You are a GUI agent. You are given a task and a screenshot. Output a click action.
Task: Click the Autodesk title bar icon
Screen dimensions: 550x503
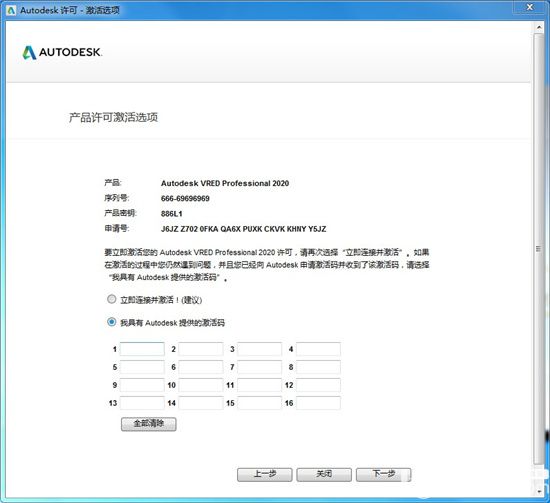click(x=11, y=10)
